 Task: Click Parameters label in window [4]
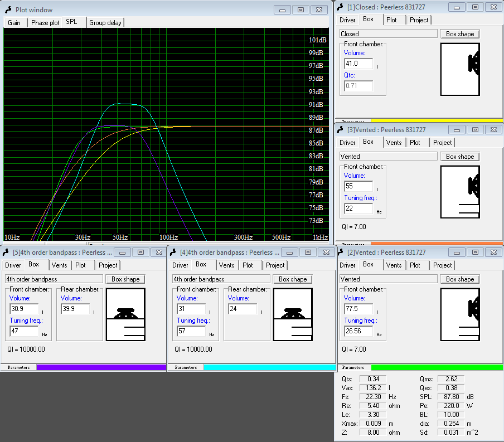pos(186,367)
